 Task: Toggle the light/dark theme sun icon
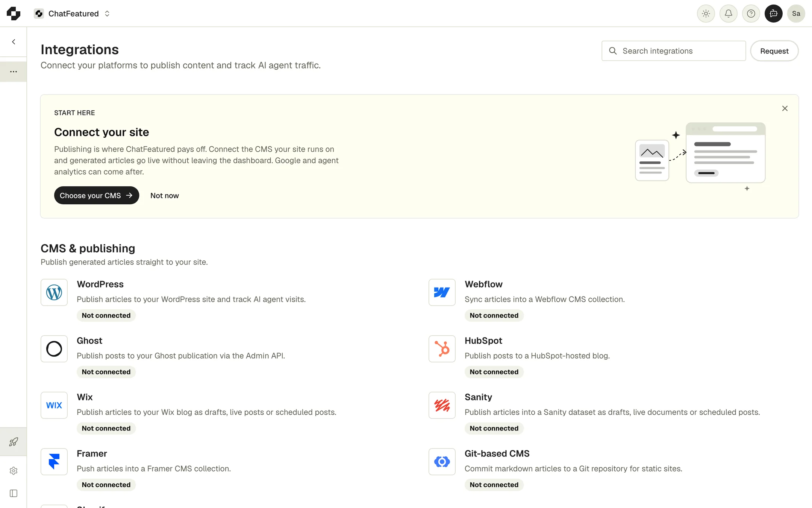point(706,14)
